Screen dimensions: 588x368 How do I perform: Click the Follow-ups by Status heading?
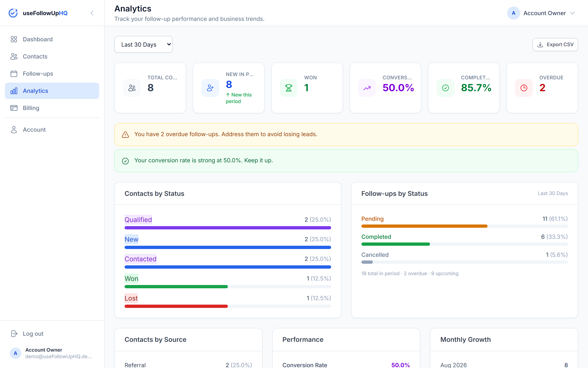(394, 193)
